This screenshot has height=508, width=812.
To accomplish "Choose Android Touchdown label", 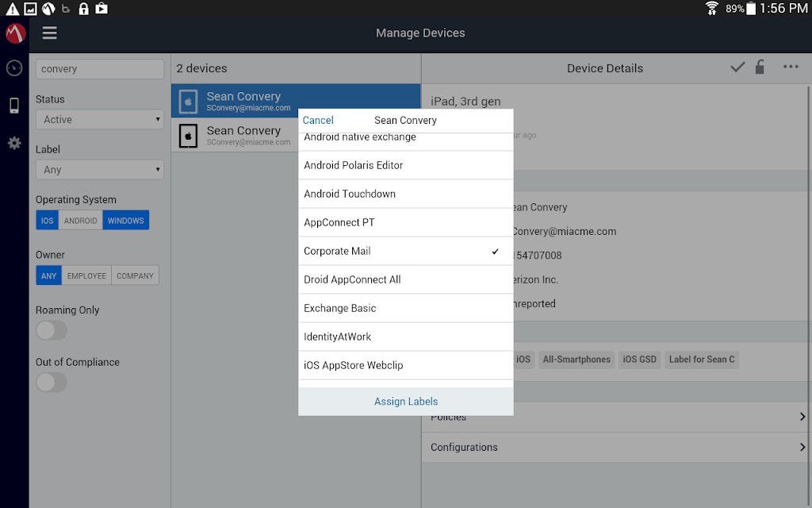I will coord(405,194).
